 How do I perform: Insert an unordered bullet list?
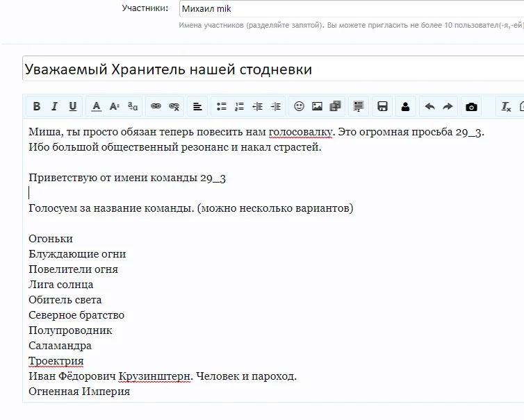point(221,106)
